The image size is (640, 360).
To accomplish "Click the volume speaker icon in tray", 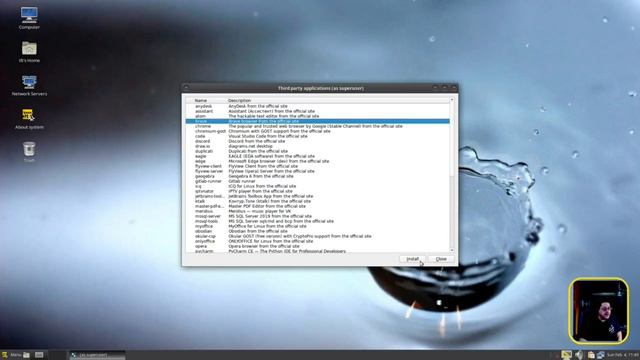I will (578, 355).
